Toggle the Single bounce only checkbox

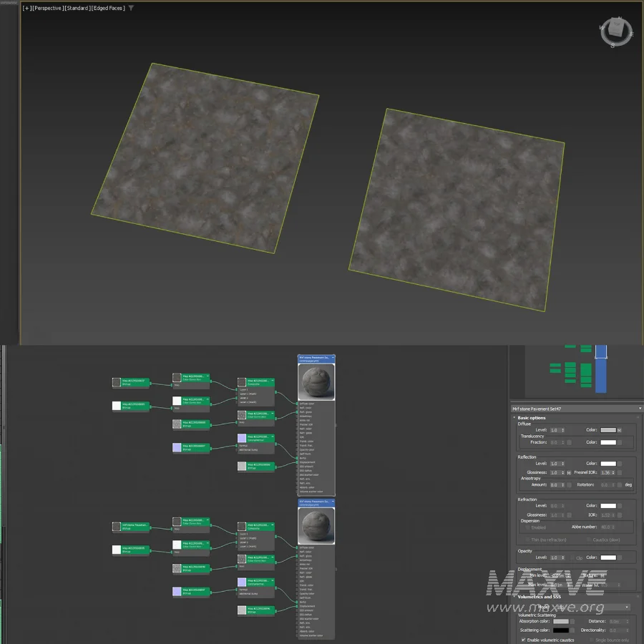(592, 640)
